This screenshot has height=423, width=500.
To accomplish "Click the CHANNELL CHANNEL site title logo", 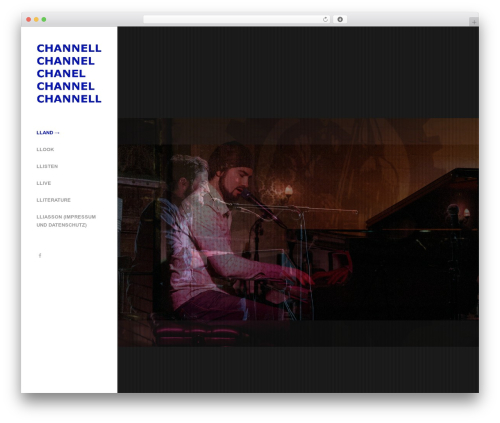I will (69, 73).
